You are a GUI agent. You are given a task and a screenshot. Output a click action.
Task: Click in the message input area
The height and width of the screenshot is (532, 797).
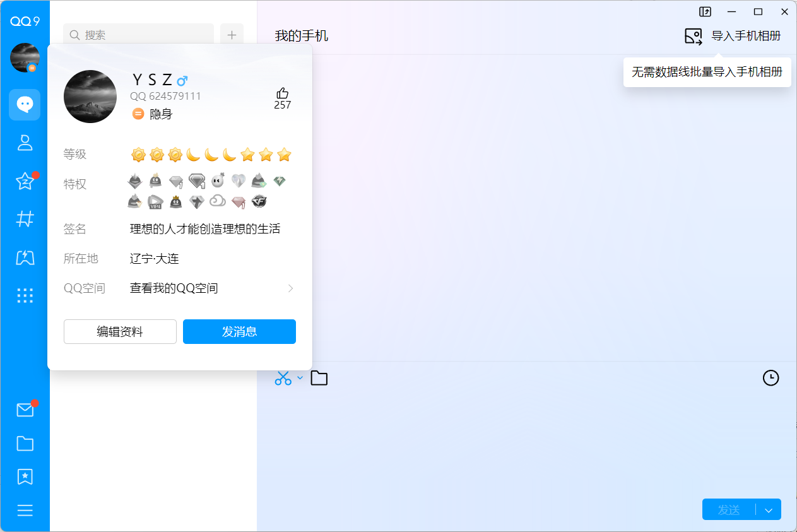coord(527,442)
